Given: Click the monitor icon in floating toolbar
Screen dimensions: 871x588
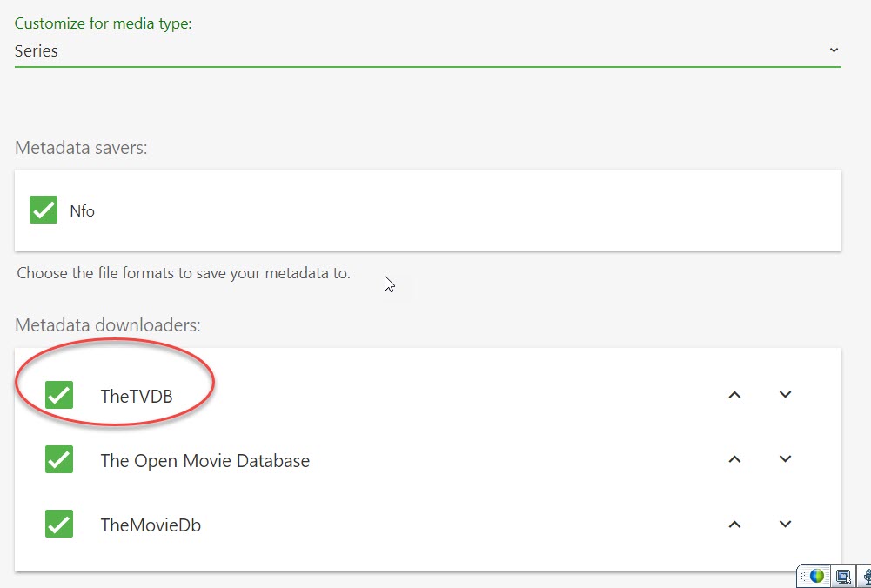Looking at the screenshot, I should point(842,576).
